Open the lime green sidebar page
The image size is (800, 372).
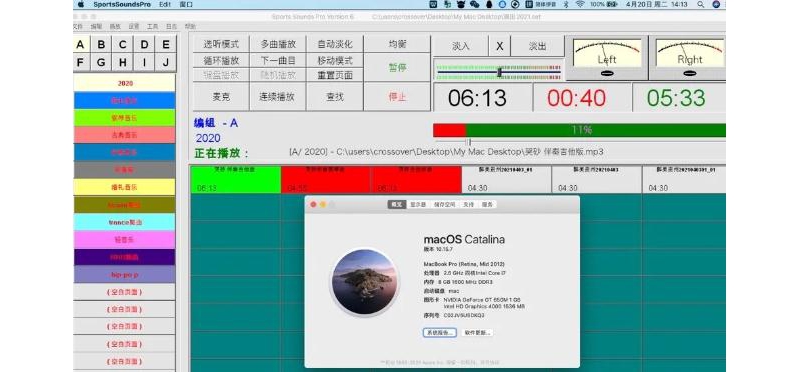(124, 118)
